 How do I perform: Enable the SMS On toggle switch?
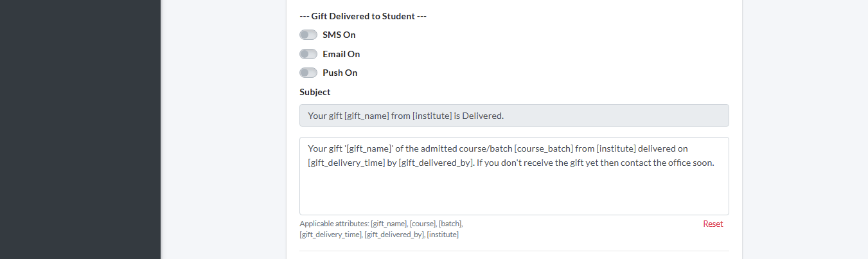(308, 35)
